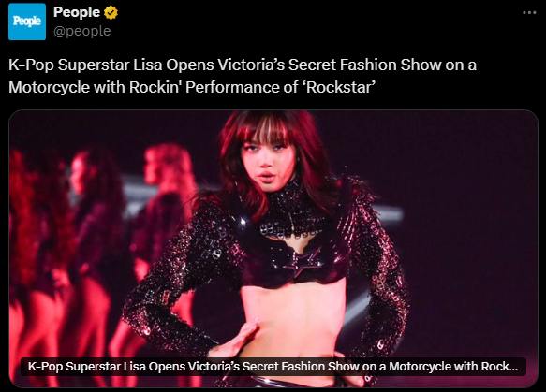This screenshot has width=546, height=392.
Task: Click the word 'Motorcycle' in tweet text
Action: click(x=49, y=87)
